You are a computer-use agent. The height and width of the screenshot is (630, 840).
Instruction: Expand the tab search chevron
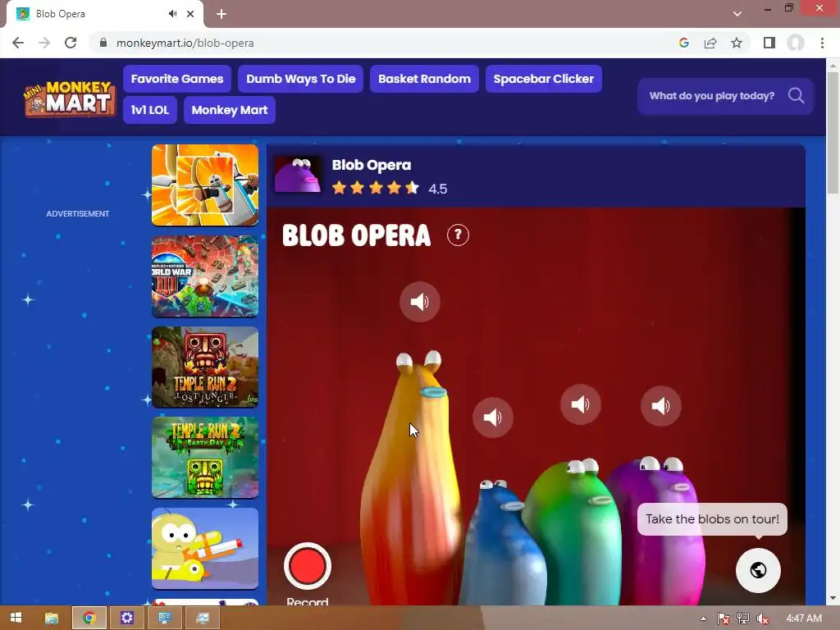[x=737, y=14]
